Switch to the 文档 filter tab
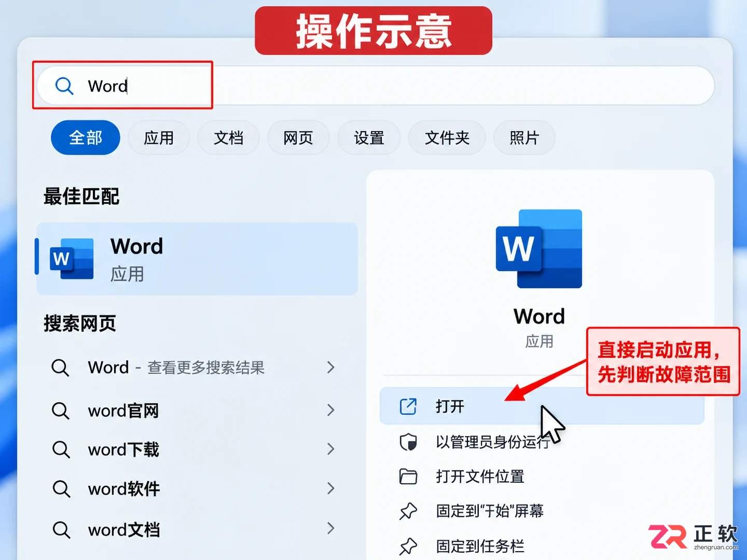Viewport: 747px width, 560px height. point(228,138)
